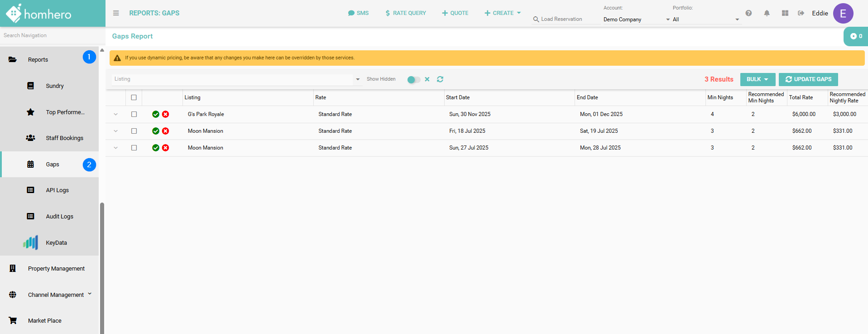Viewport: 868px width, 334px height.
Task: Check the G's Park Royale row checkbox
Action: pyautogui.click(x=134, y=114)
